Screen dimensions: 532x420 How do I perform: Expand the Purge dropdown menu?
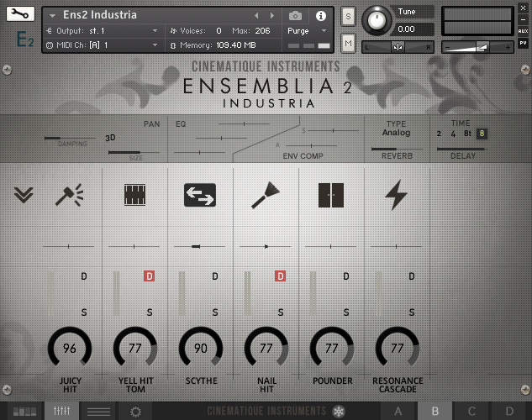[x=307, y=31]
